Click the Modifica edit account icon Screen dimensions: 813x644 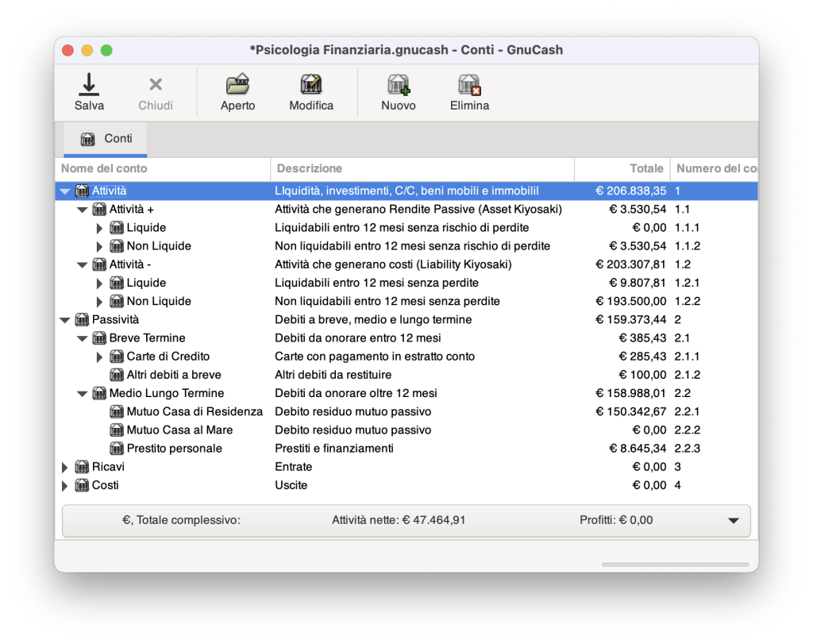[x=311, y=84]
